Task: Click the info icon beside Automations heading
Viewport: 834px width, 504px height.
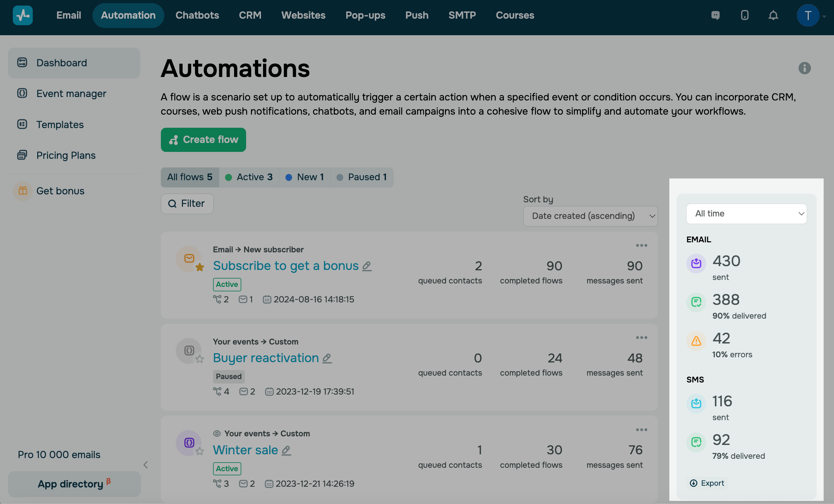Action: pos(804,68)
